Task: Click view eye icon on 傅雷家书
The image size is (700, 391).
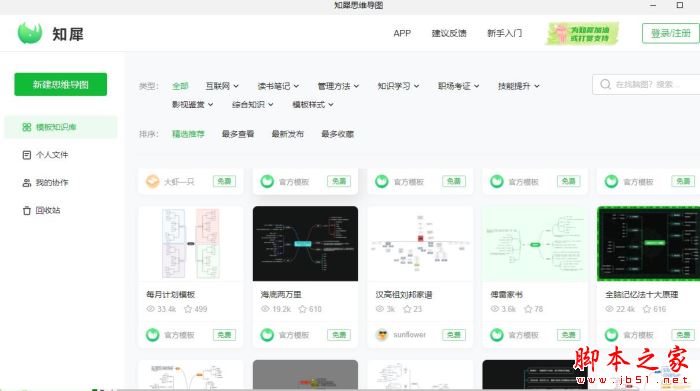Action: click(x=495, y=309)
